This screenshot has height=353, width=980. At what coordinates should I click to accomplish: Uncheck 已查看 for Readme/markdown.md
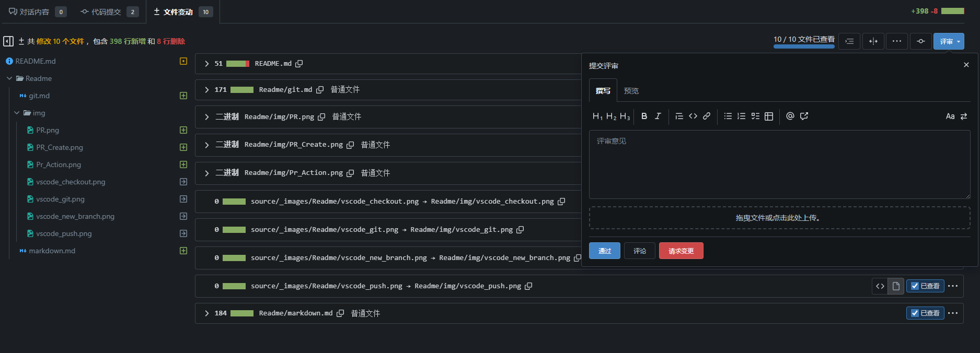point(925,313)
